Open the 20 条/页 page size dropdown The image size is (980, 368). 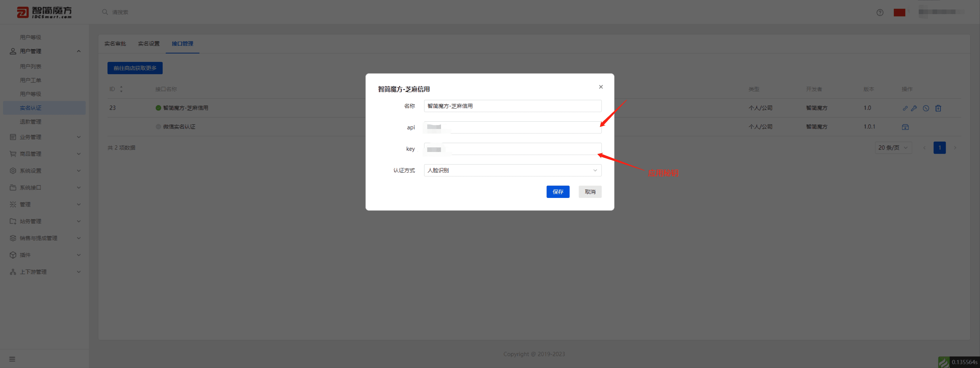pos(893,148)
